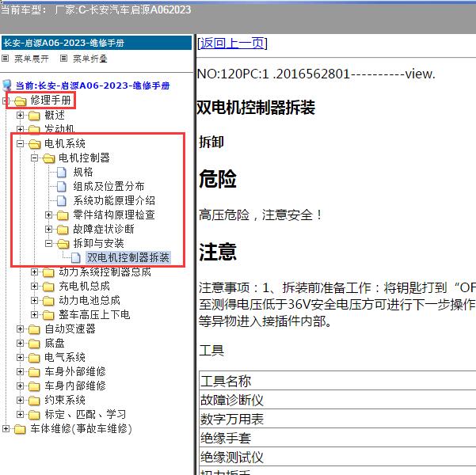Open the 当前:长安-启源A06-2023-维修手册 root link
The width and height of the screenshot is (476, 475).
tap(93, 85)
